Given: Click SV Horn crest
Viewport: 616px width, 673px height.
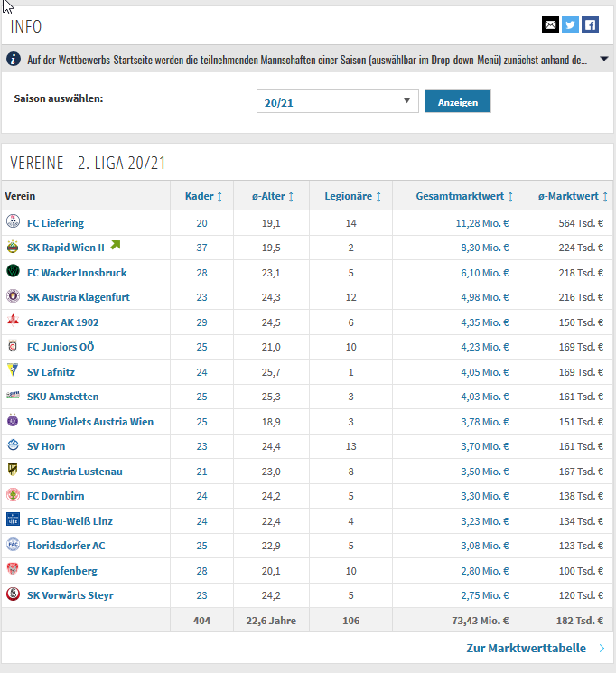Looking at the screenshot, I should (13, 445).
